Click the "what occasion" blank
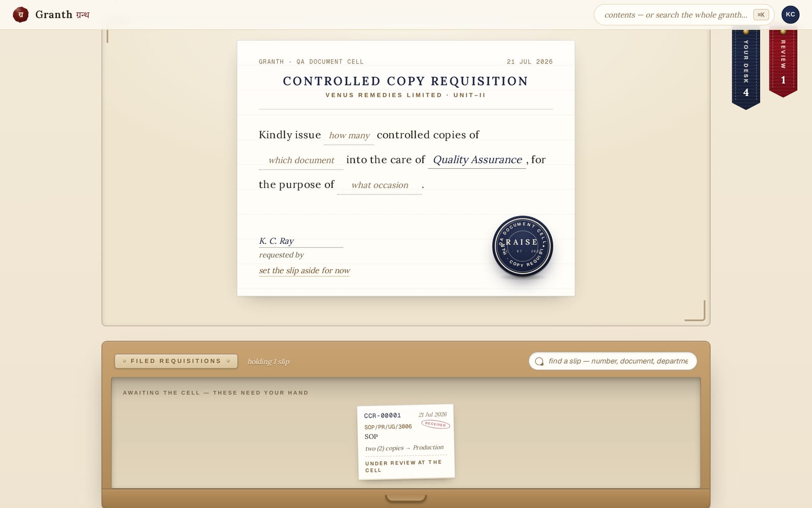The width and height of the screenshot is (812, 508). point(380,185)
